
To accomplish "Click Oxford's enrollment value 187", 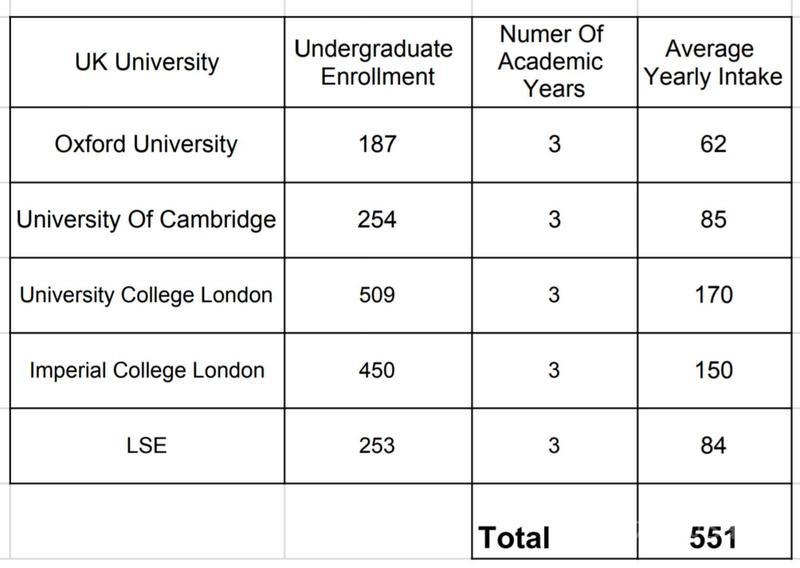I will 376,144.
